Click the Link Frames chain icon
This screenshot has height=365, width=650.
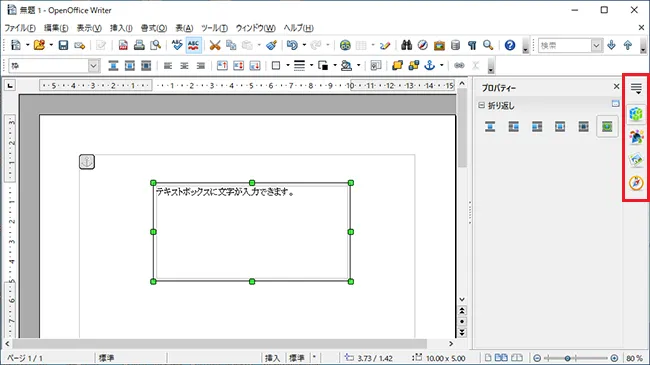pyautogui.click(x=459, y=66)
